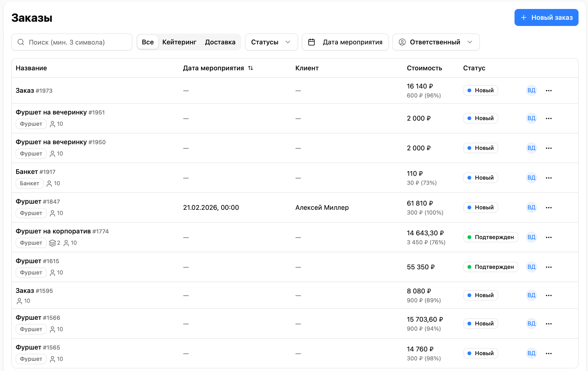
Task: Open three-dot menu for Фуршет #1847
Action: (x=549, y=208)
